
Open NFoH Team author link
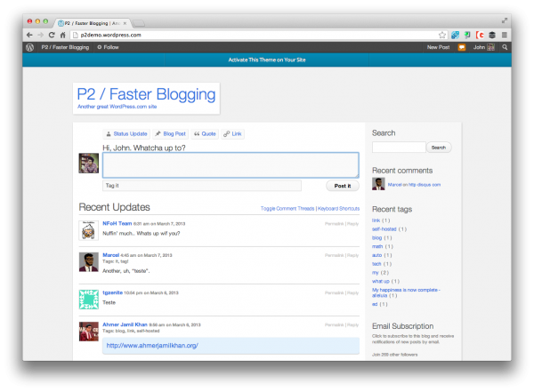[x=117, y=224]
